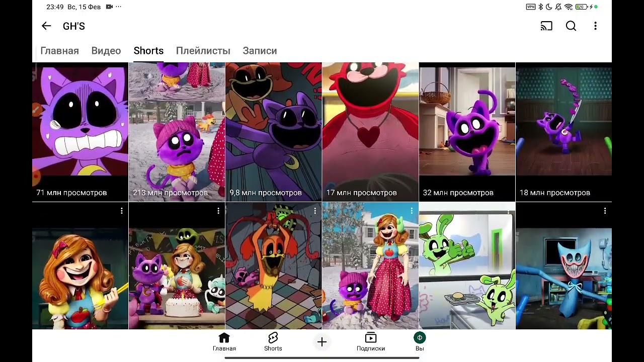The width and height of the screenshot is (644, 362).
Task: Open the top-right three-dot menu
Action: [595, 26]
